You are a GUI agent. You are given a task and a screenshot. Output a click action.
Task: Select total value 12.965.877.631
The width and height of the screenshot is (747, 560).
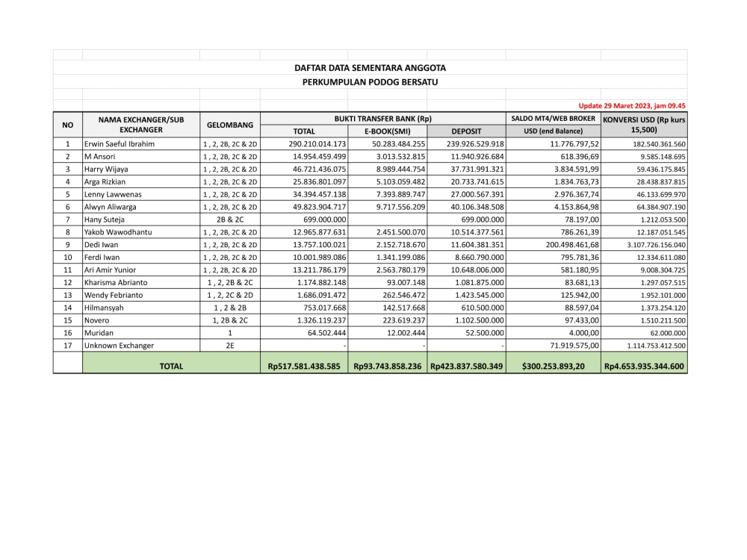(320, 232)
